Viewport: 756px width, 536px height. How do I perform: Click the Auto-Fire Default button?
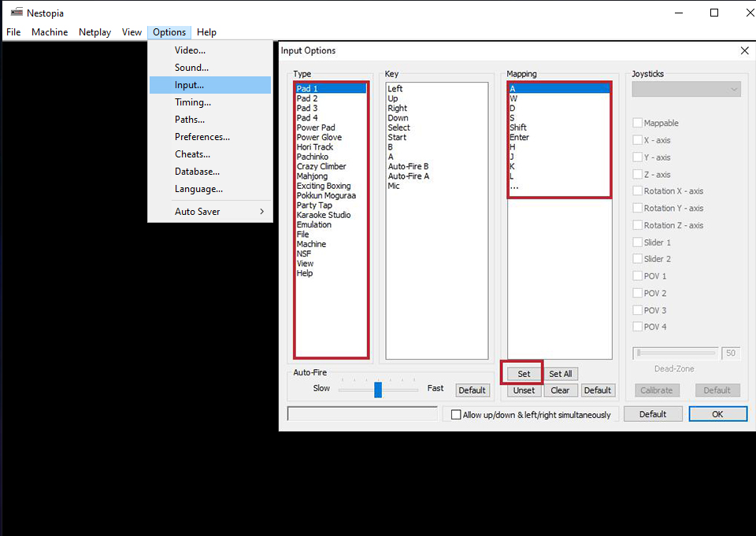coord(472,390)
